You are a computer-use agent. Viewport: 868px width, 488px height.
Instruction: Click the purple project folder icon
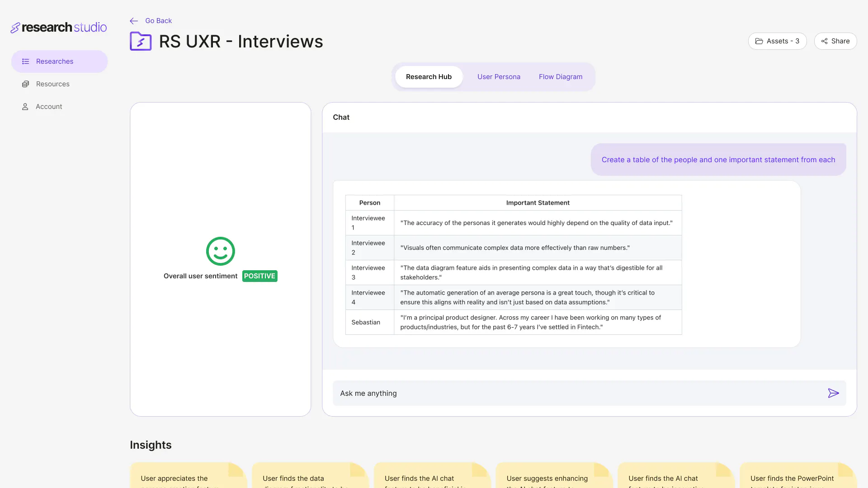pos(141,41)
